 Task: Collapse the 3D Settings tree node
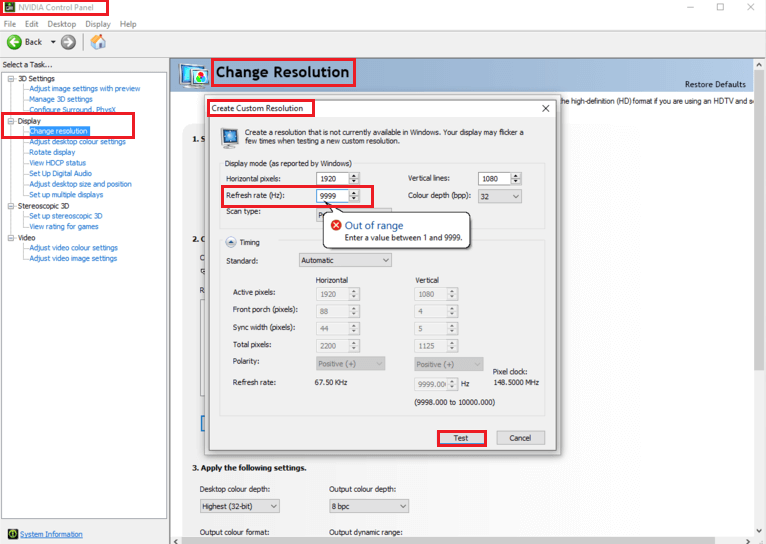11,79
